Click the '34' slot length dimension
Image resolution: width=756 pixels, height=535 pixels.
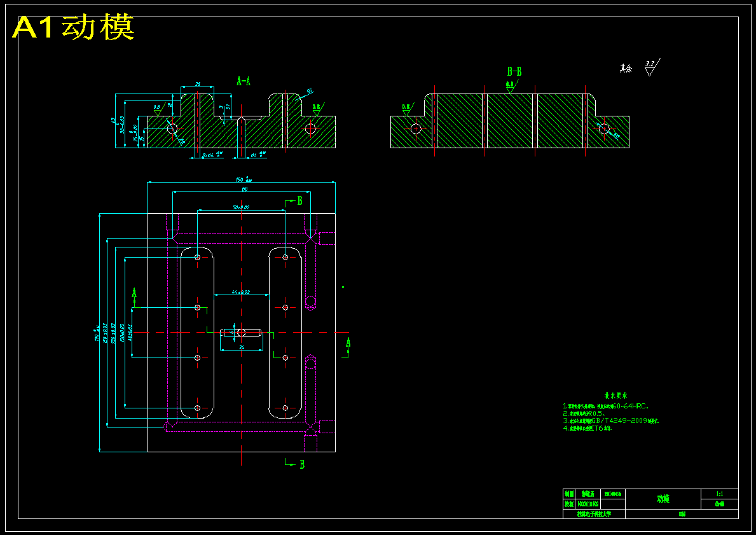coord(242,347)
